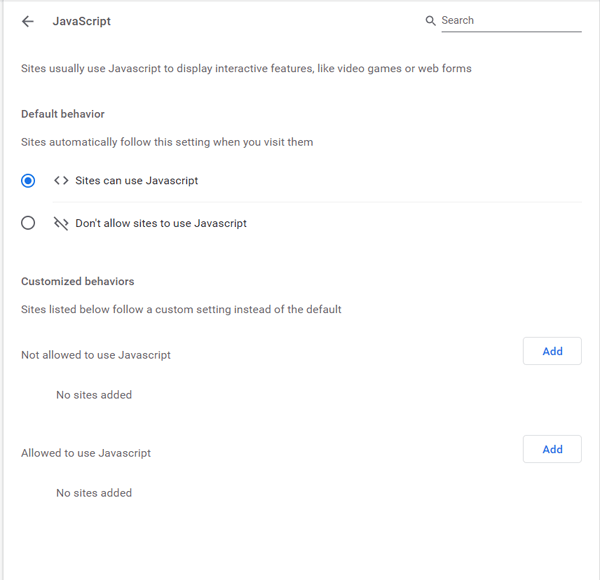
Task: Click the 'Sites can use Javascript' label text
Action: point(137,181)
